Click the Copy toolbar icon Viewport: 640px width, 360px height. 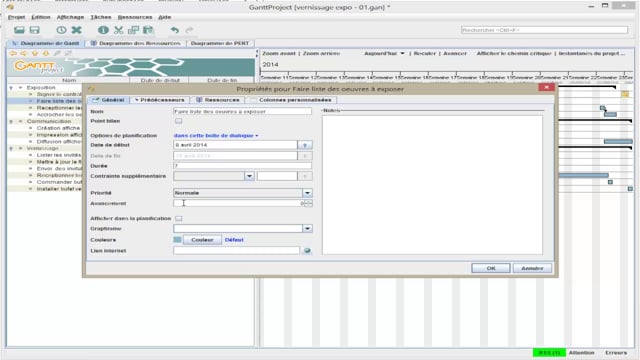point(133,30)
